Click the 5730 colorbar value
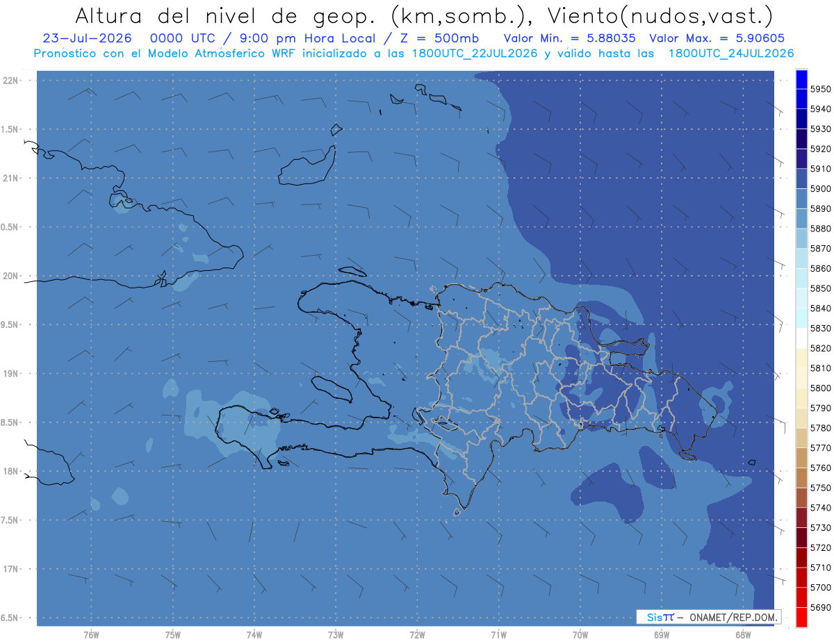The width and height of the screenshot is (834, 644). 821,527
